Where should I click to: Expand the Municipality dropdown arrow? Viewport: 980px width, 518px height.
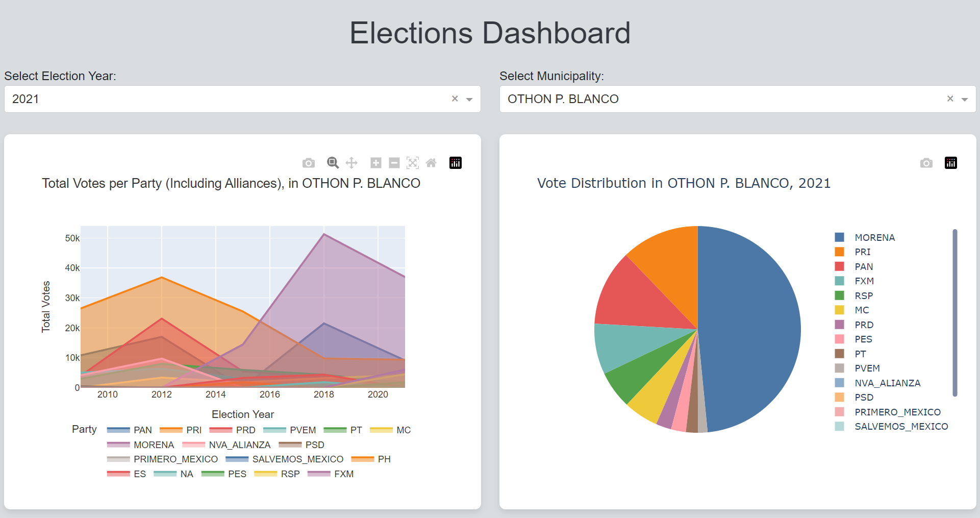click(965, 100)
